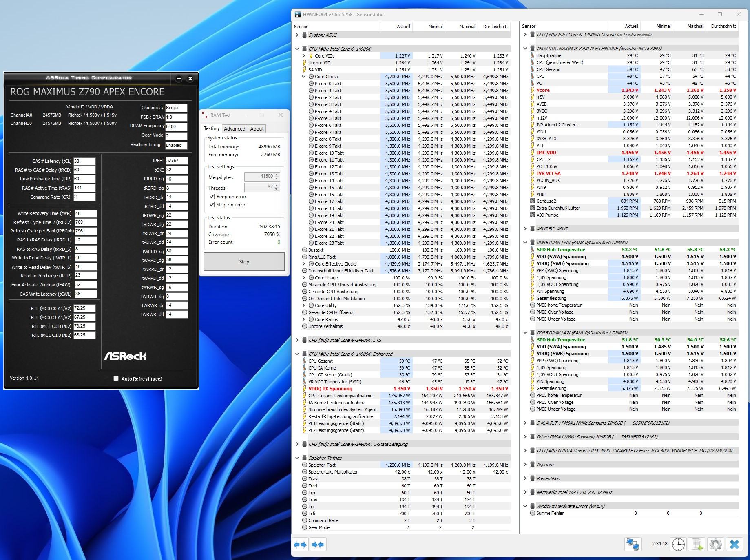Decrease Threads value with spinner down arrow

(277, 189)
